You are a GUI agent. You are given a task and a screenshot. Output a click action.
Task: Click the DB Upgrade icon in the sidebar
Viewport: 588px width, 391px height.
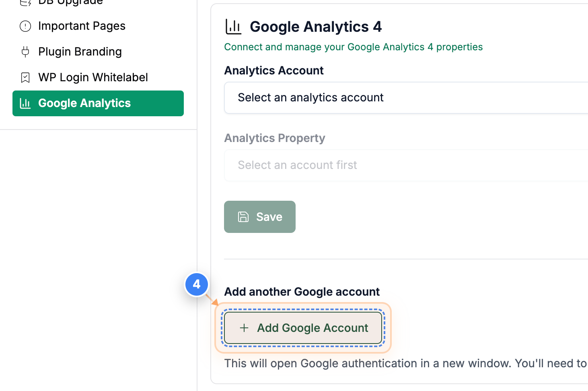pyautogui.click(x=25, y=2)
